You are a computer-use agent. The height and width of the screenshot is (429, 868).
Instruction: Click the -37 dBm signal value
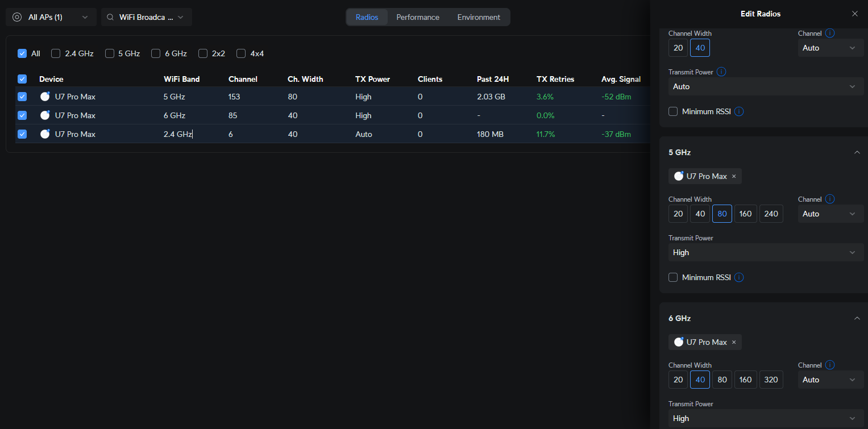click(616, 134)
